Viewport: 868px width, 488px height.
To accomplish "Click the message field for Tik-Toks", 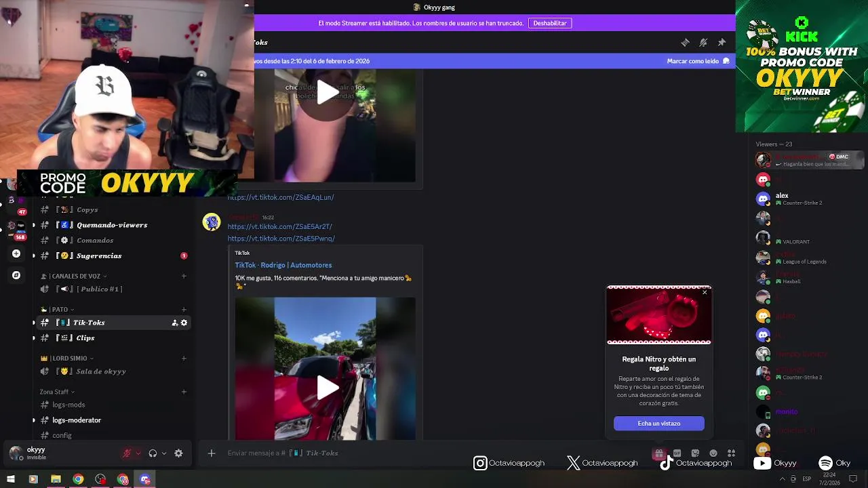I will pos(434,453).
